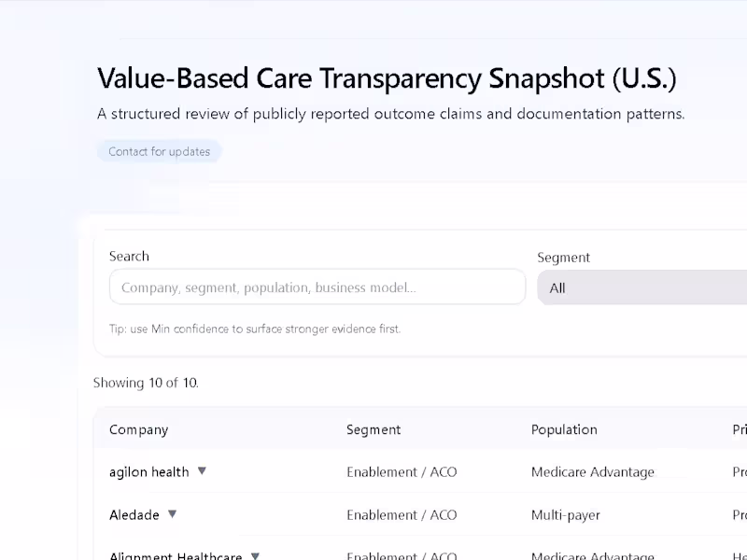Click the Value-Based Care Transparency Snapshot title
The width and height of the screenshot is (747, 560).
387,79
